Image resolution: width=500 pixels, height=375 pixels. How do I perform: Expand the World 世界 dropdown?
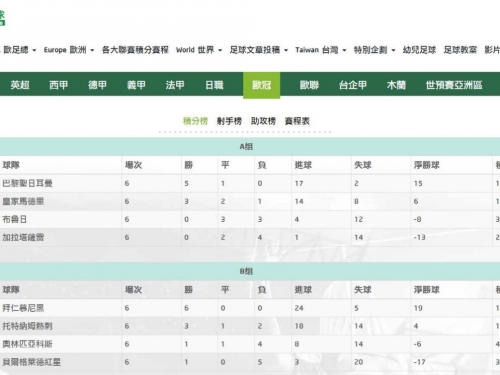click(x=199, y=50)
